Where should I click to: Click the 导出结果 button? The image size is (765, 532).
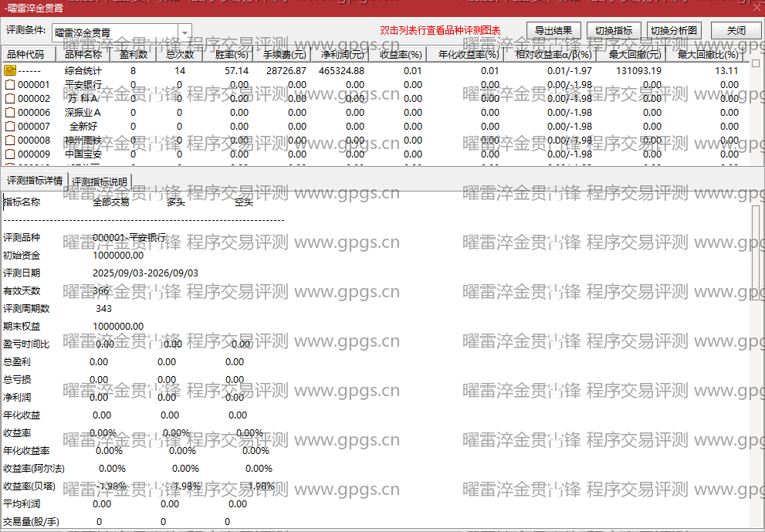(x=553, y=30)
